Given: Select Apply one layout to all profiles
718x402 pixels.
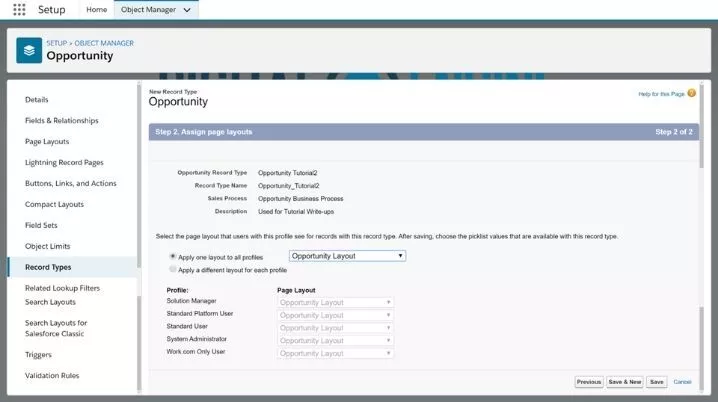Looking at the screenshot, I should click(173, 256).
